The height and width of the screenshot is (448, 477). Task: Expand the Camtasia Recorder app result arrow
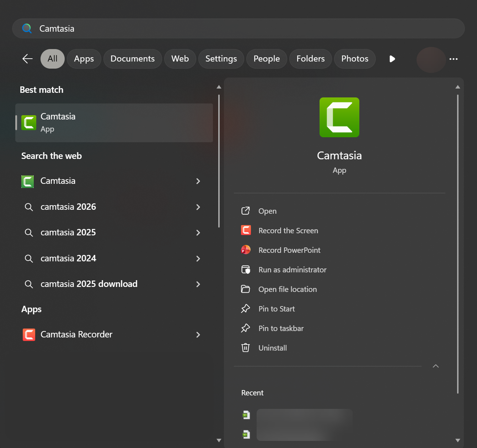(198, 335)
